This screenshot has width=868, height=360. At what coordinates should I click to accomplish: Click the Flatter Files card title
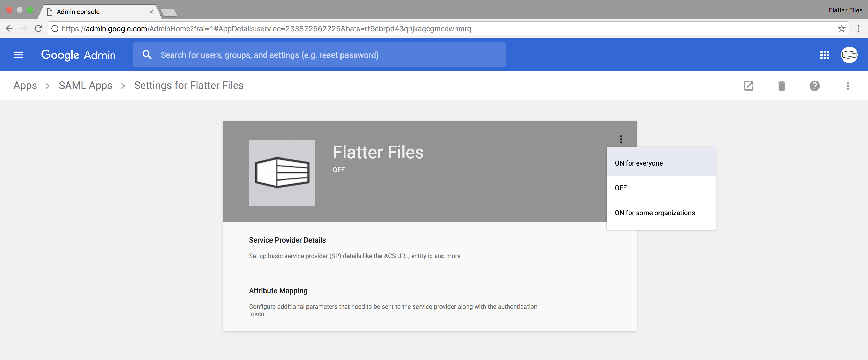click(378, 152)
